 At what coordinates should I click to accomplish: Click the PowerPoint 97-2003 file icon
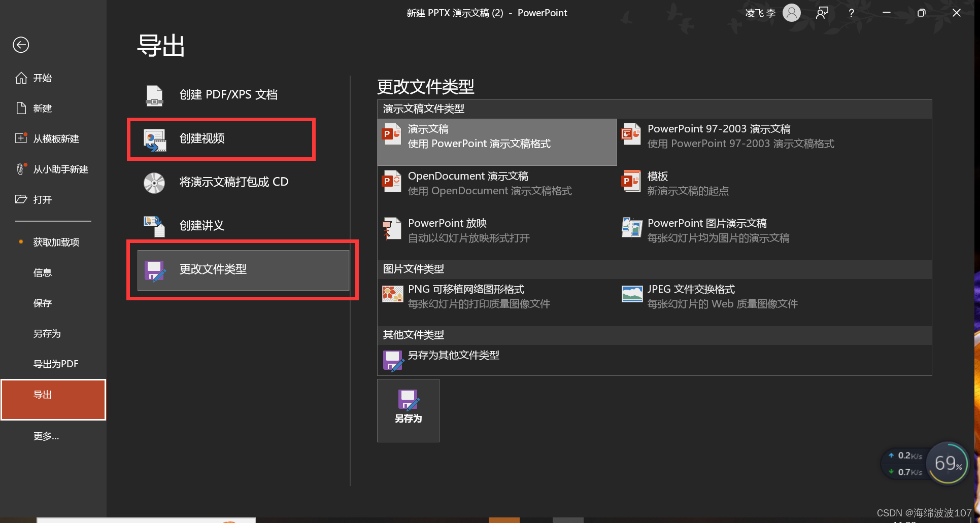click(631, 134)
